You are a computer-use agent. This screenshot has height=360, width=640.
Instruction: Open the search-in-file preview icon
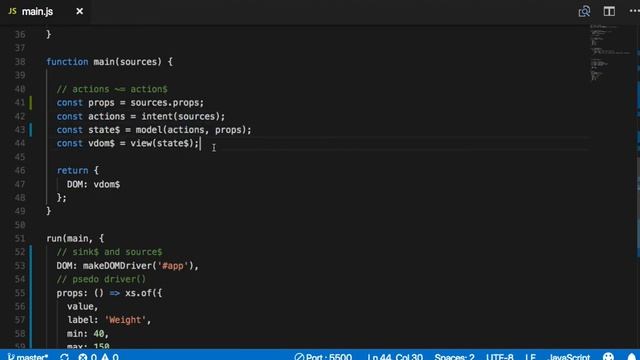point(584,11)
